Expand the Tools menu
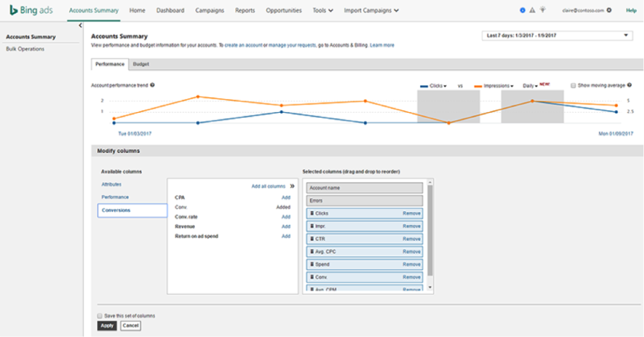This screenshot has height=337, width=644. [x=323, y=10]
